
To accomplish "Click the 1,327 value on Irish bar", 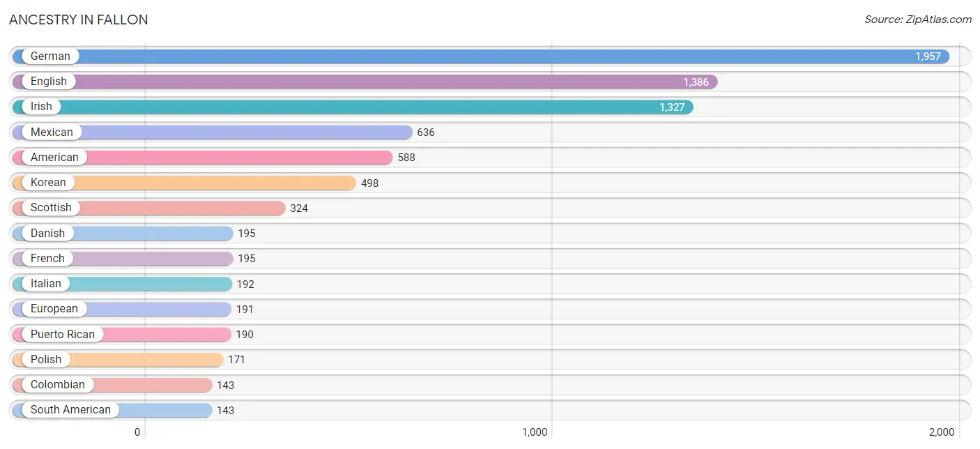I will [x=672, y=107].
